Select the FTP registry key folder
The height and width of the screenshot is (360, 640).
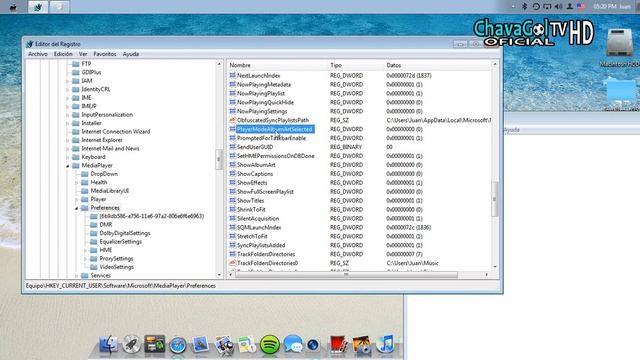point(86,64)
